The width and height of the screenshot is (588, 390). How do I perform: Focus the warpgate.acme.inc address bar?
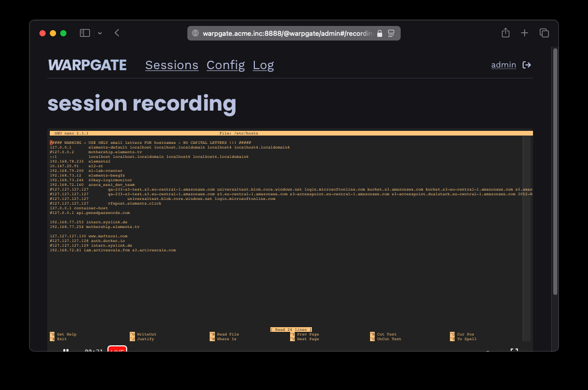[294, 33]
